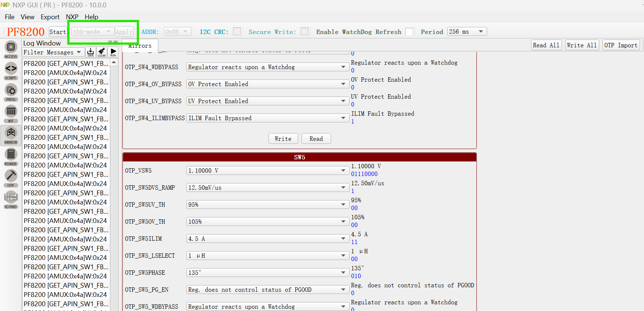Open the File menu

click(10, 17)
